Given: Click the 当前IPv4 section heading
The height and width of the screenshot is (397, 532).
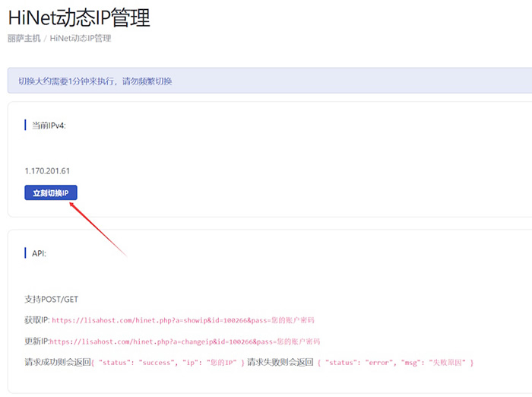Looking at the screenshot, I should point(49,125).
